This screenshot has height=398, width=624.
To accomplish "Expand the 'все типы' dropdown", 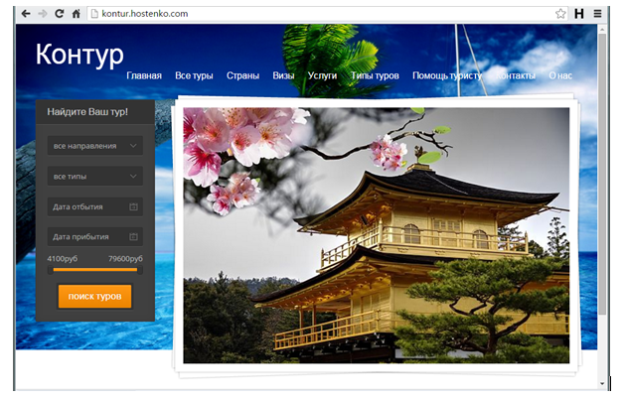I will coord(95,176).
